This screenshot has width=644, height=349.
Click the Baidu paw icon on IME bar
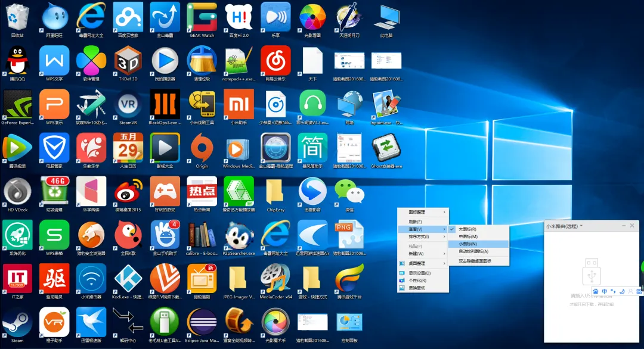596,292
